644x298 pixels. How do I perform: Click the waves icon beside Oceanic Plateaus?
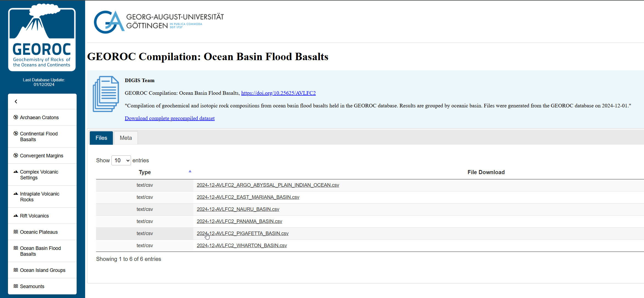16,232
